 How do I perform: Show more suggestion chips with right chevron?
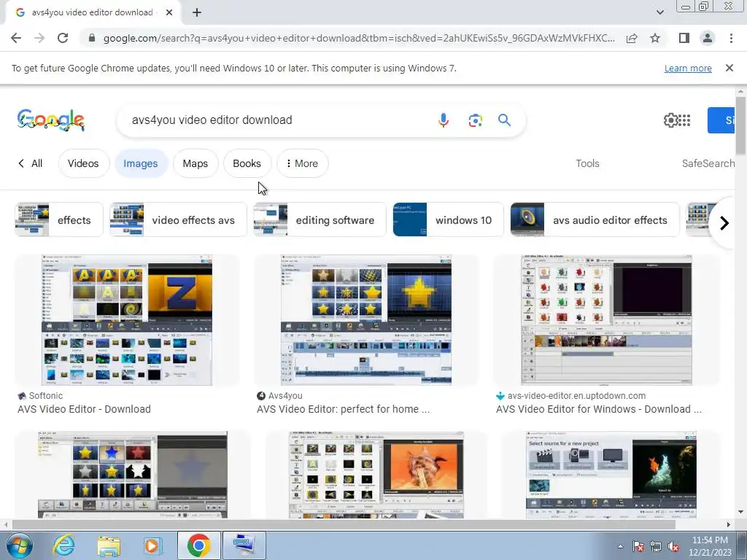pyautogui.click(x=724, y=222)
